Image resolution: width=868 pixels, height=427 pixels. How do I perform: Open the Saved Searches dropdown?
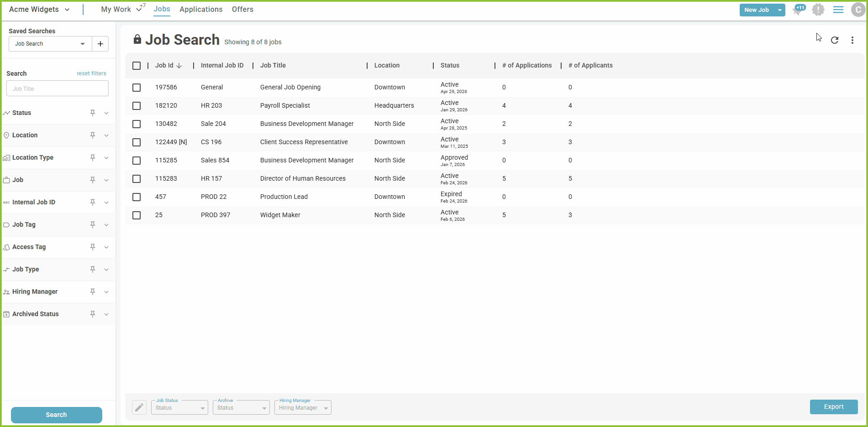click(50, 44)
